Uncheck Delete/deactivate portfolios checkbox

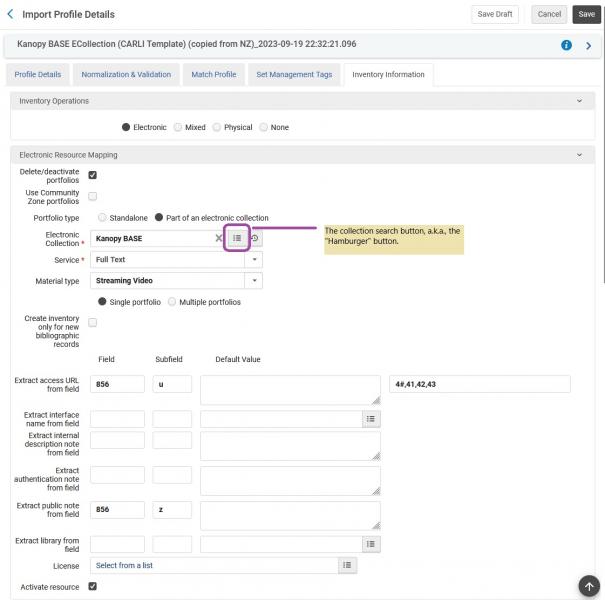93,175
